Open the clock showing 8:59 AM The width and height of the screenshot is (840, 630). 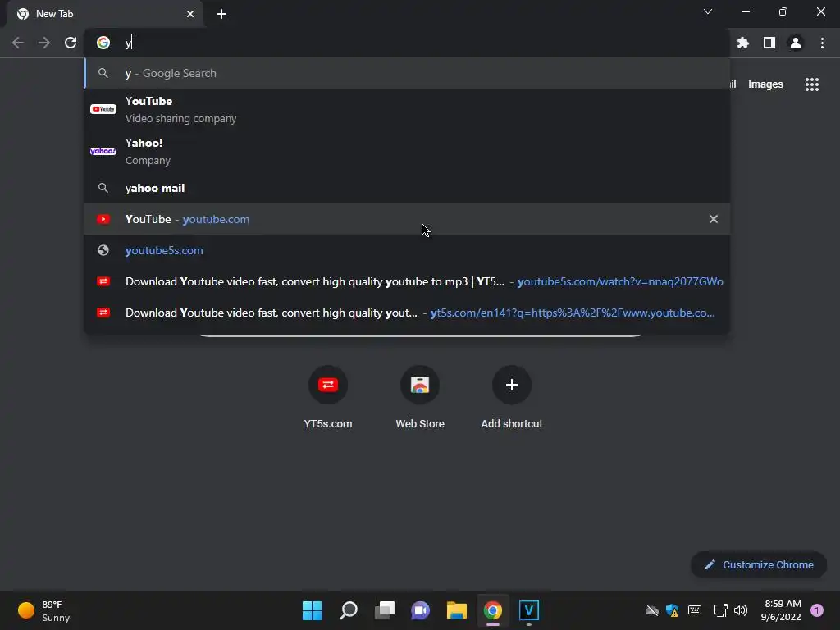pyautogui.click(x=781, y=610)
